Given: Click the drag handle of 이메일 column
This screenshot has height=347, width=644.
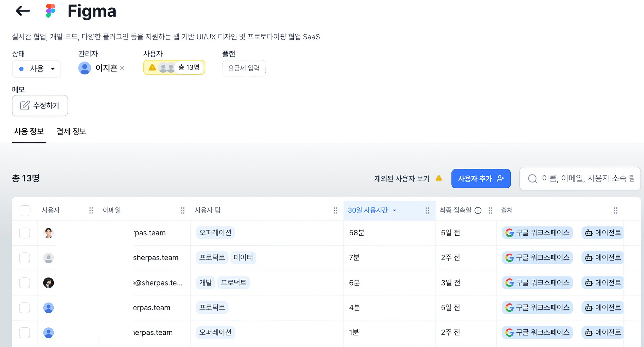Looking at the screenshot, I should tap(183, 211).
